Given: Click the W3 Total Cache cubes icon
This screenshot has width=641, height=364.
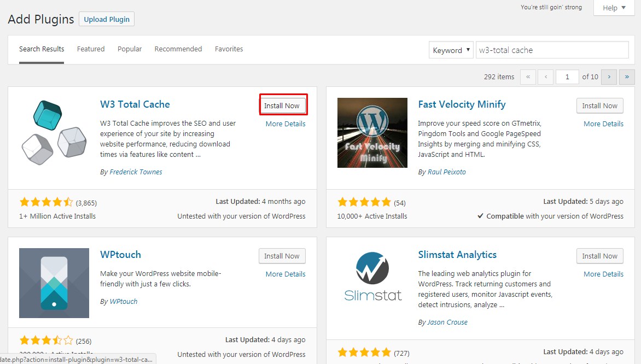Looking at the screenshot, I should [54, 133].
